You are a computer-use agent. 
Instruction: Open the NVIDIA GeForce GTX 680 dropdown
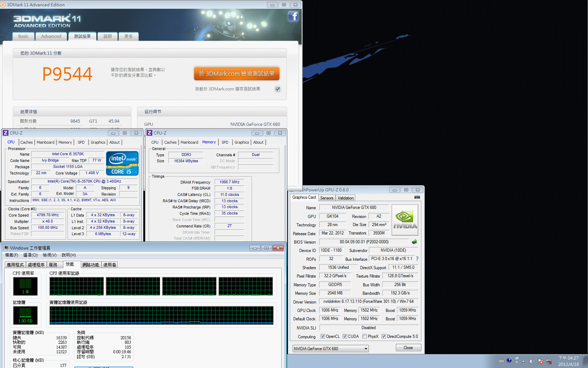coord(330,349)
